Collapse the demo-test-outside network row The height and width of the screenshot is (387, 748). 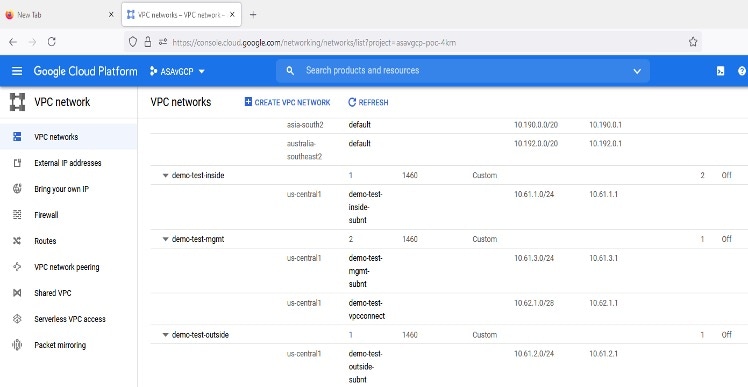point(166,335)
